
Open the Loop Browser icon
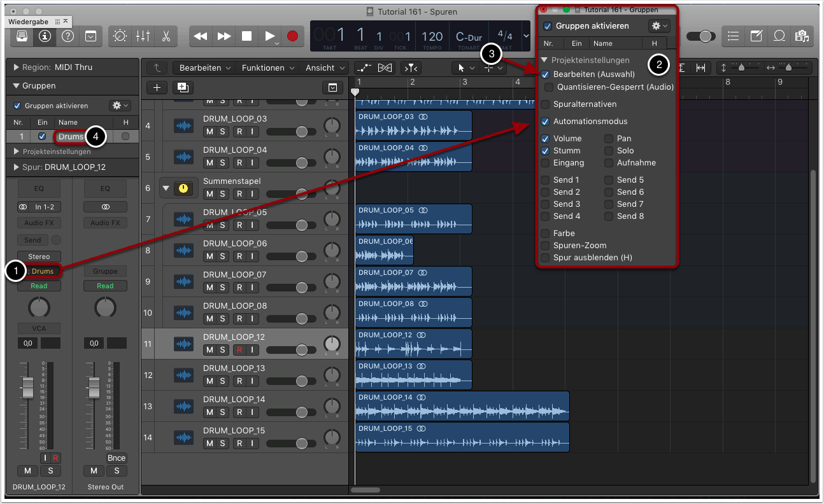(778, 36)
